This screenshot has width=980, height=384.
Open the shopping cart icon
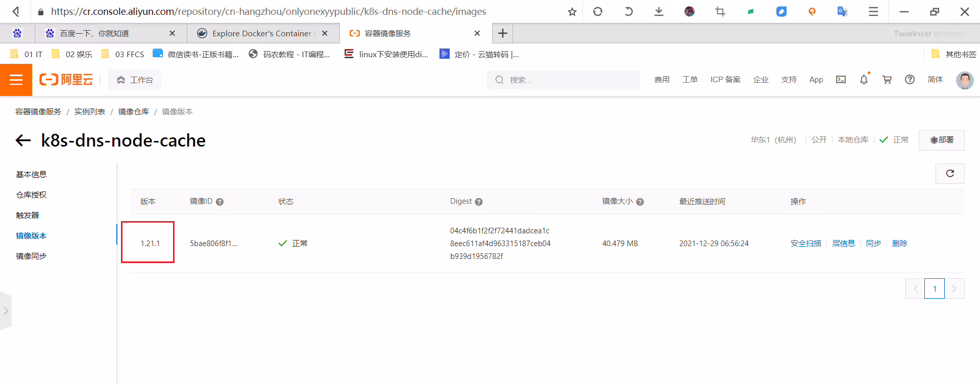coord(887,80)
